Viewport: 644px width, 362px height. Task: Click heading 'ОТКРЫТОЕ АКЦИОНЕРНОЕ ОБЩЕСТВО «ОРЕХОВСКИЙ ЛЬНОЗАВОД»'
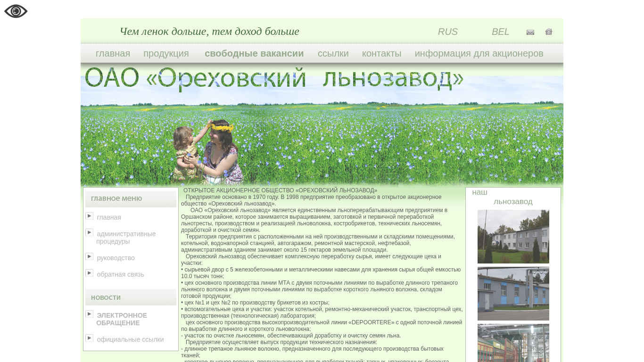(281, 190)
